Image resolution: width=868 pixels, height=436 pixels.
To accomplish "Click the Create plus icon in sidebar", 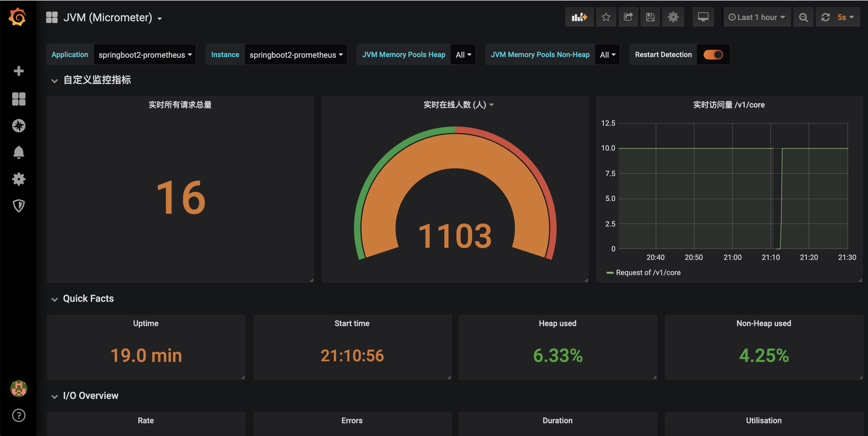I will (x=19, y=71).
